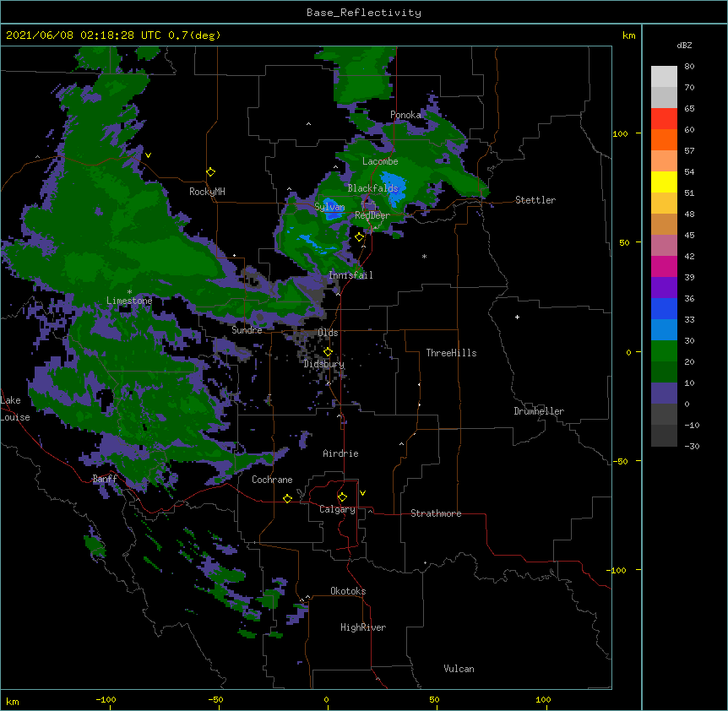Click the 65 value on the dBZ scale

689,109
